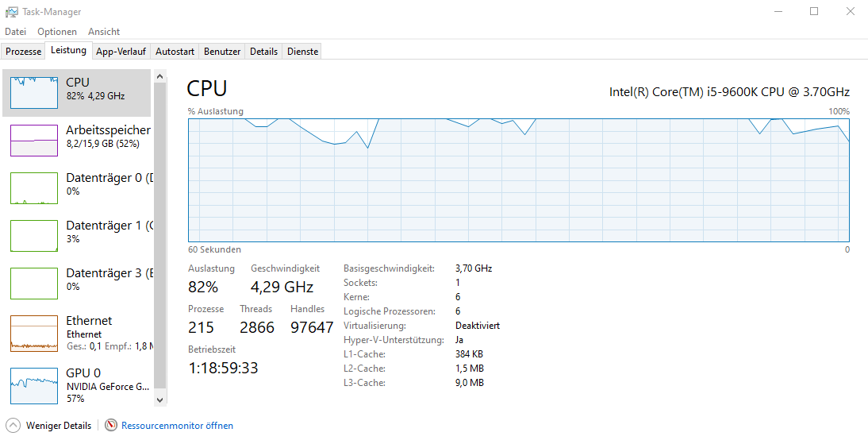Screen dimensions: 868x444
Task: Select Datenträger 0 disk graph icon
Action: (x=34, y=188)
